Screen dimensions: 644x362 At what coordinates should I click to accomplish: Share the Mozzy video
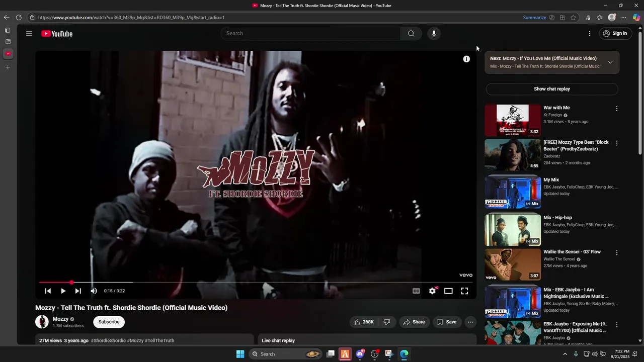point(414,322)
